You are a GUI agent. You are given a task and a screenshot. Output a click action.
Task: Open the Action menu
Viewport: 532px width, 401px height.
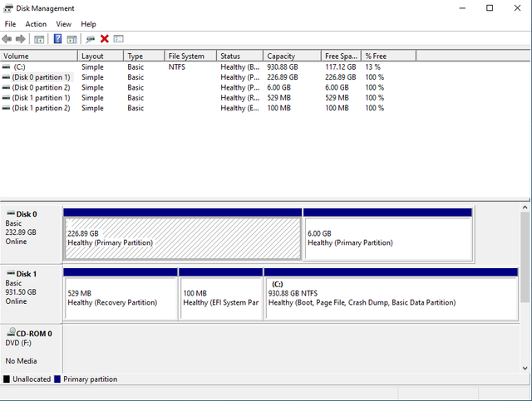point(36,24)
